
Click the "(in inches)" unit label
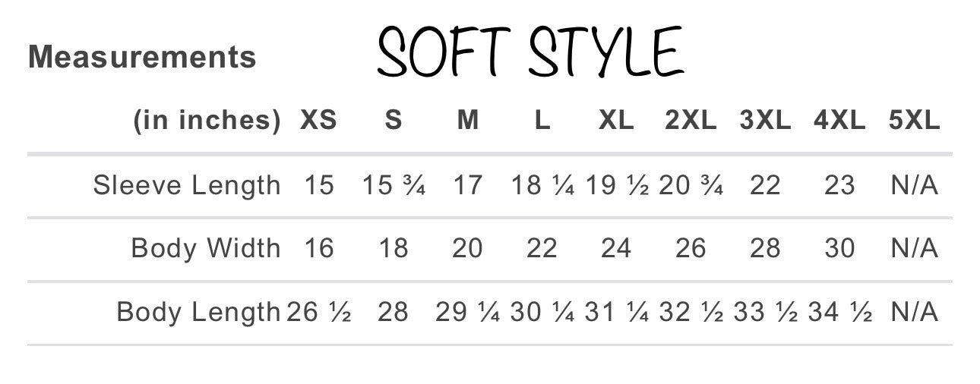207,120
